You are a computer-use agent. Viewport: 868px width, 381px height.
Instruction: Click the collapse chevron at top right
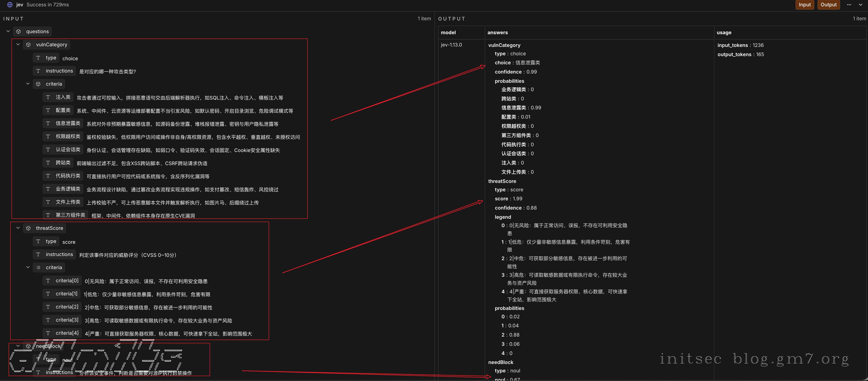click(x=860, y=5)
